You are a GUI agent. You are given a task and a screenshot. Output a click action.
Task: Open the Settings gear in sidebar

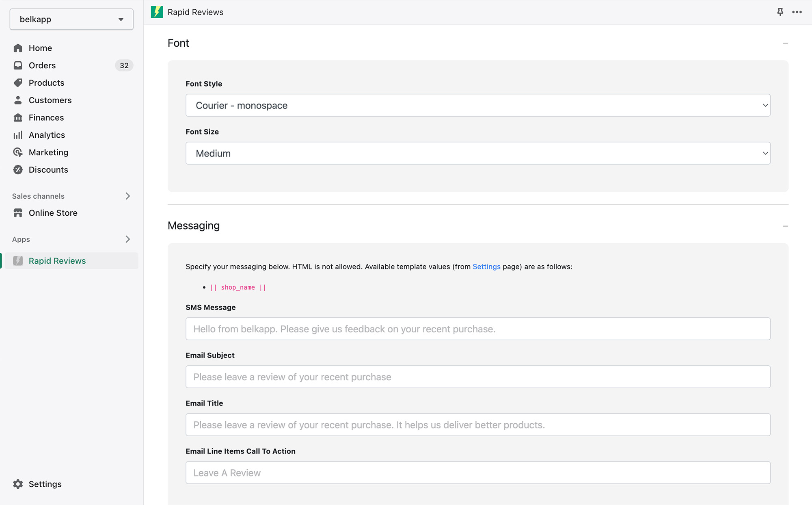(x=18, y=484)
